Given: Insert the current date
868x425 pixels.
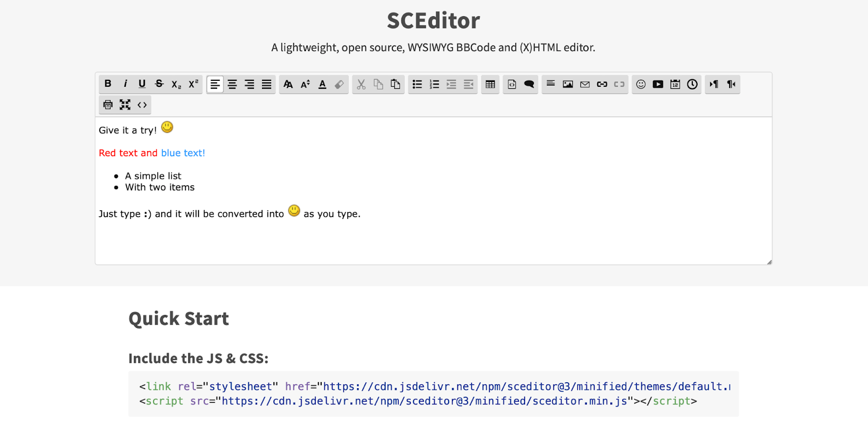Looking at the screenshot, I should [x=675, y=84].
